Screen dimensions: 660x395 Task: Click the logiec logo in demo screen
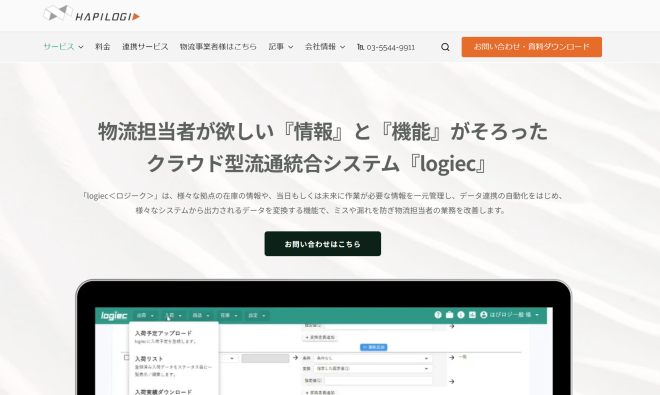tap(114, 315)
